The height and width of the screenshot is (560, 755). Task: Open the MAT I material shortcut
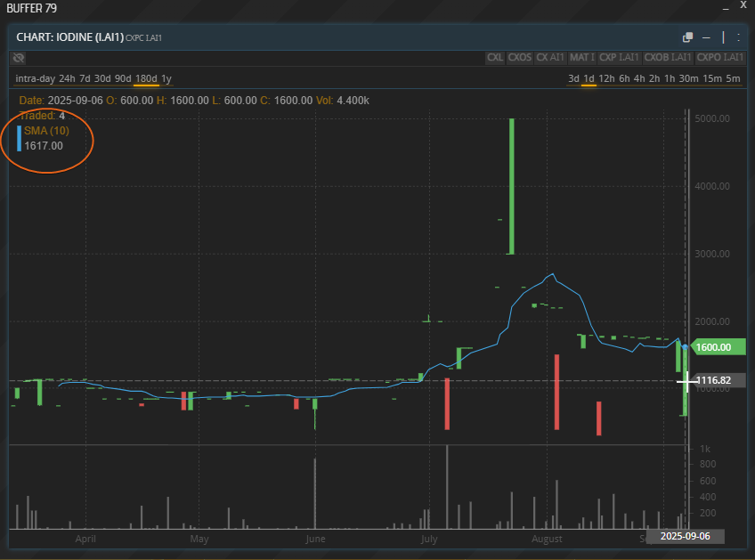tap(581, 58)
